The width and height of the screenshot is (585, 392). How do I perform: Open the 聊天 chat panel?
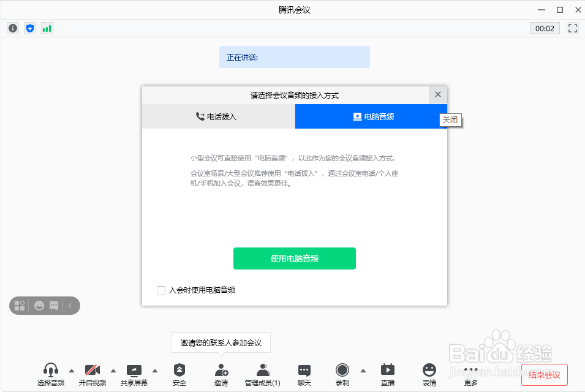(304, 374)
